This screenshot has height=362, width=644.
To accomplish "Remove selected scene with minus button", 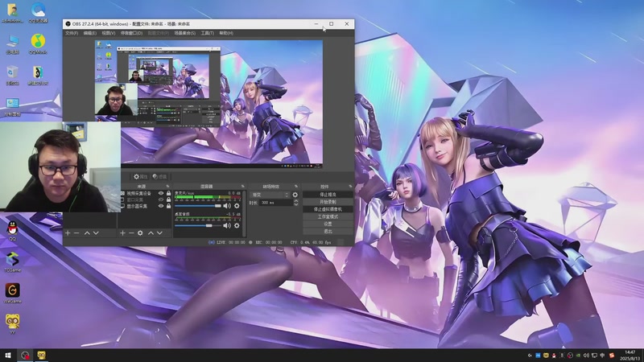I will point(76,232).
